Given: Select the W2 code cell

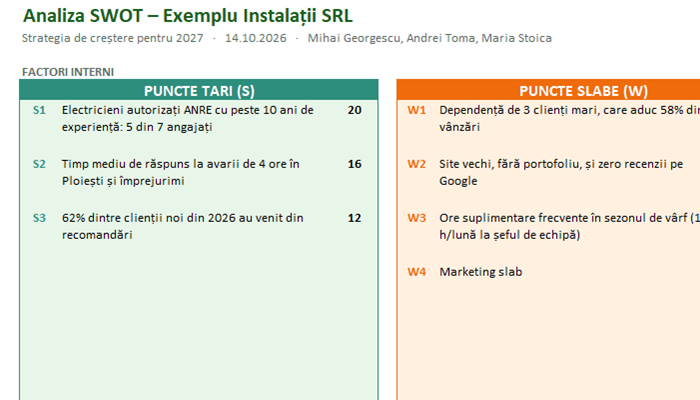Looking at the screenshot, I should click(x=417, y=164).
